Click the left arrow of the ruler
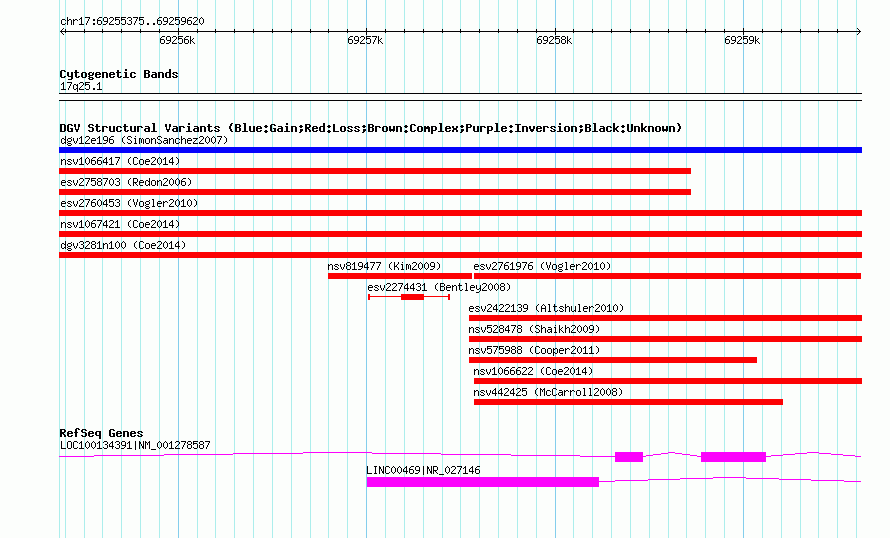Screen dimensions: 890x538 (x=62, y=32)
